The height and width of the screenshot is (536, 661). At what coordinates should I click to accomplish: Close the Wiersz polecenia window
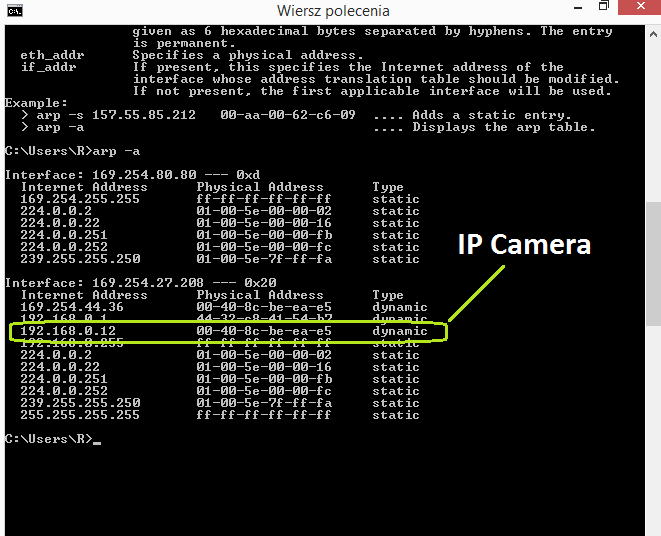tap(640, 7)
